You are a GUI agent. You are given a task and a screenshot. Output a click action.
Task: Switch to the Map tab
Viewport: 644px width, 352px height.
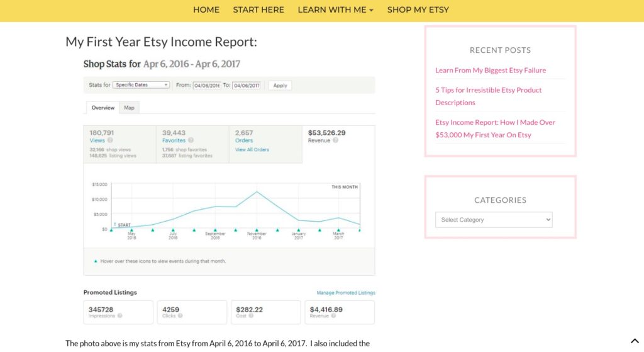(x=129, y=108)
